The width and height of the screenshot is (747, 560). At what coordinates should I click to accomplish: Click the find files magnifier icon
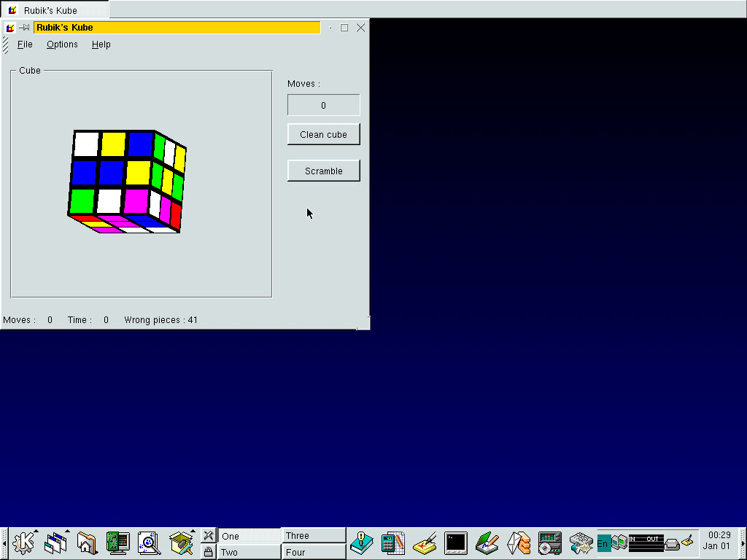[149, 543]
